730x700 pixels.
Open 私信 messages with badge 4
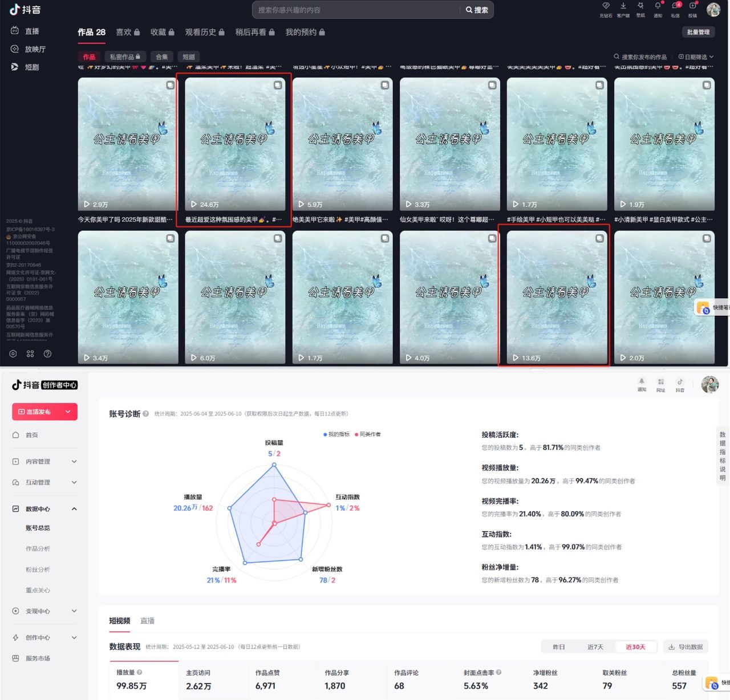(675, 6)
